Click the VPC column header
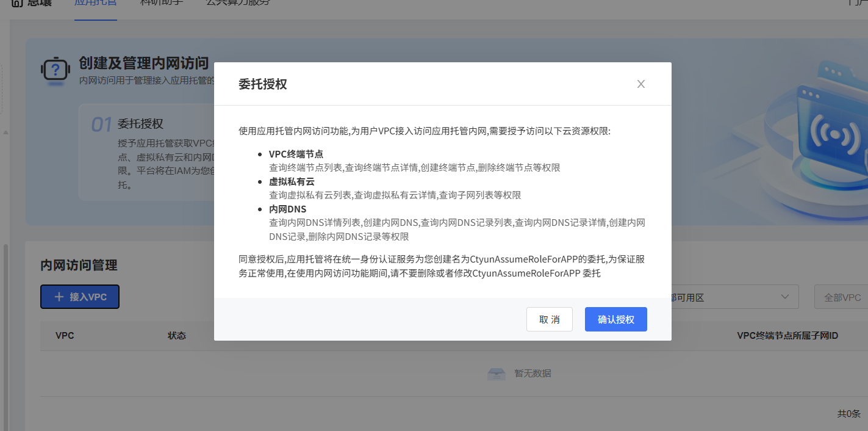Screen dimensions: 868x431 (65, 336)
